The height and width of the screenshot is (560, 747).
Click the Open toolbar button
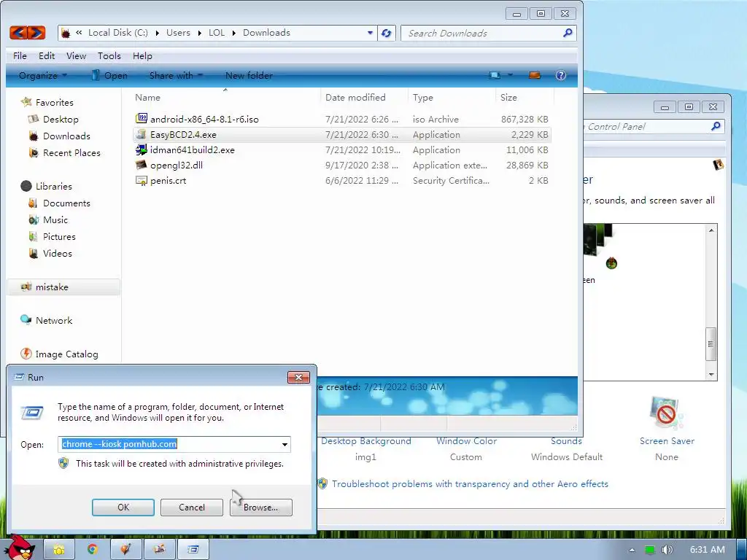point(110,75)
